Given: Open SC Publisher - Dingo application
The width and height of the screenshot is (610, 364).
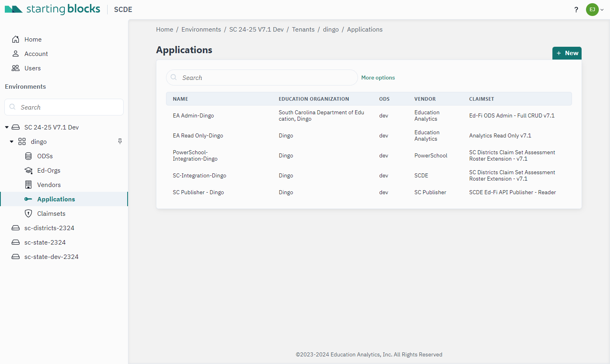Looking at the screenshot, I should 198,192.
